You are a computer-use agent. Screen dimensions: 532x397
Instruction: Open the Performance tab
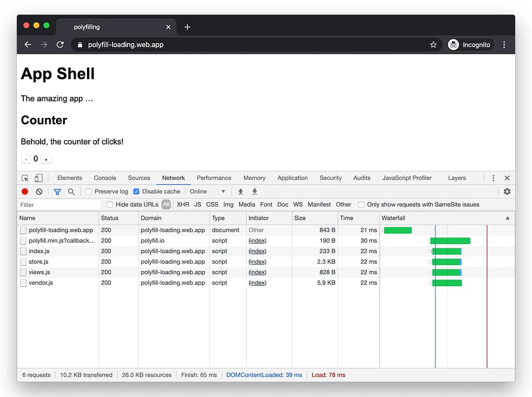click(x=214, y=178)
